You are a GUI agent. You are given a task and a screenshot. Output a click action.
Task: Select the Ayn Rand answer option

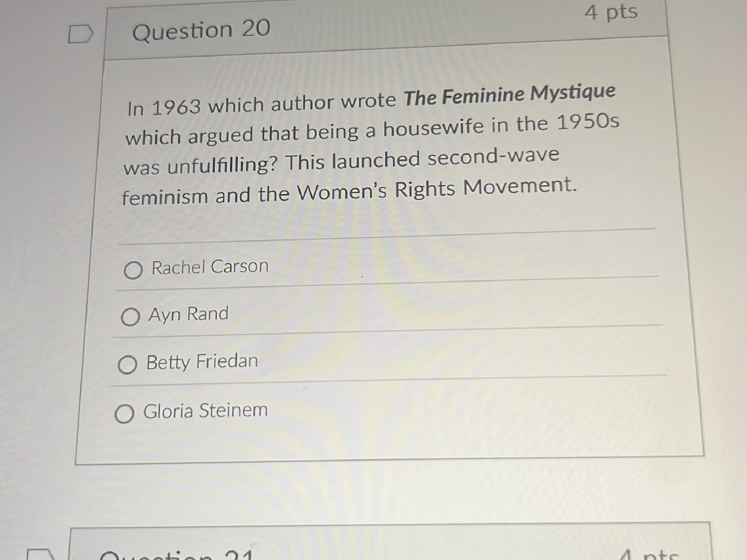point(130,316)
